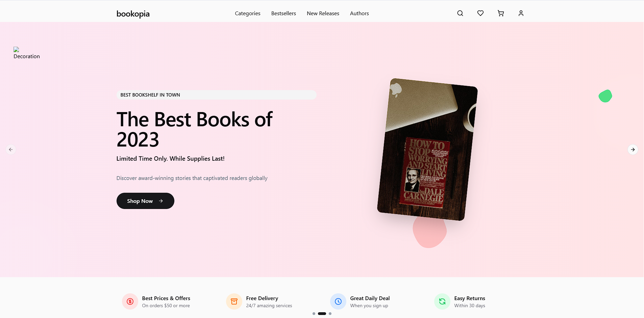Click the Great Daily Deal clock icon
The height and width of the screenshot is (318, 644).
(x=338, y=301)
